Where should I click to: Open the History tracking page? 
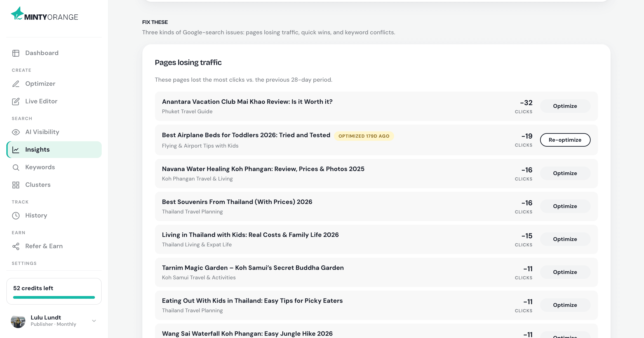(x=54, y=215)
